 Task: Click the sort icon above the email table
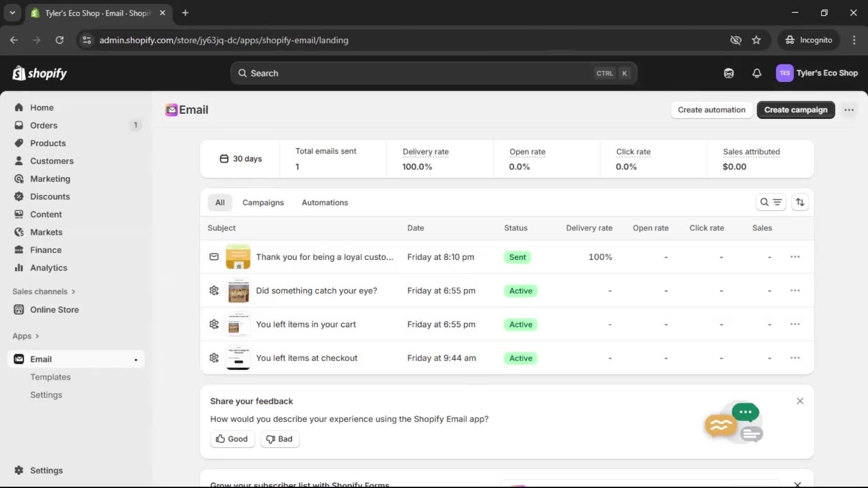(800, 202)
